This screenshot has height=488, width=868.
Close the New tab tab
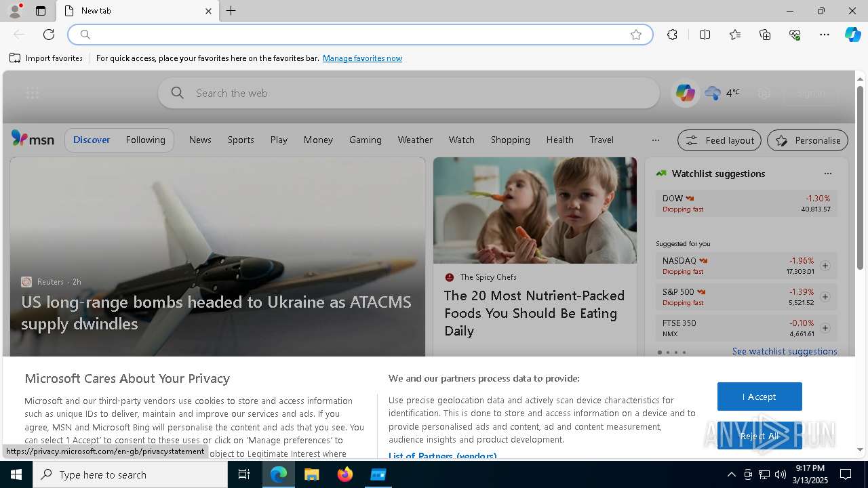pyautogui.click(x=209, y=11)
